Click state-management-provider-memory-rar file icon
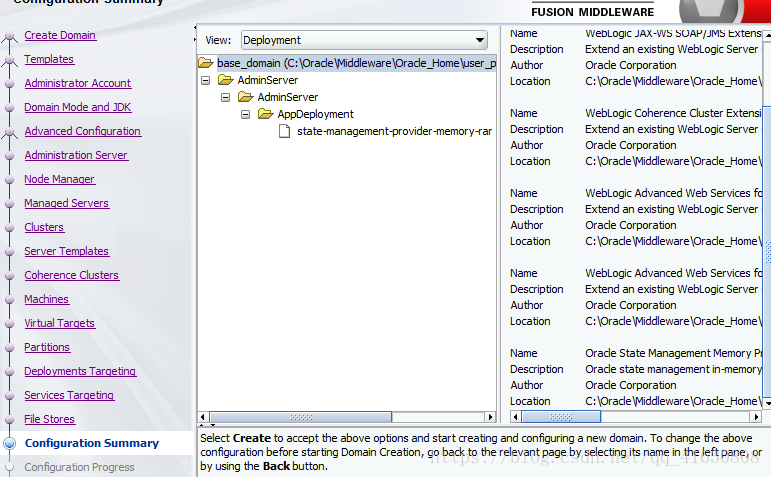The height and width of the screenshot is (477, 771). coord(284,131)
